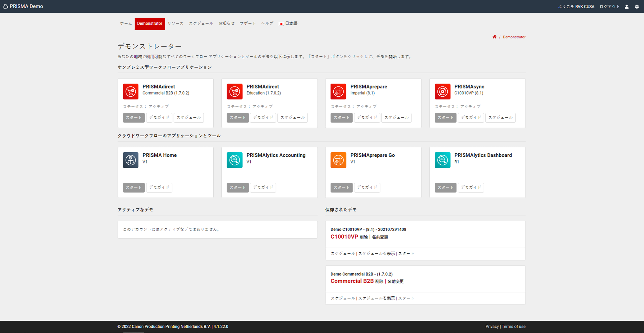644x333 pixels.
Task: Open the ヘルプ menu item
Action: tap(267, 23)
